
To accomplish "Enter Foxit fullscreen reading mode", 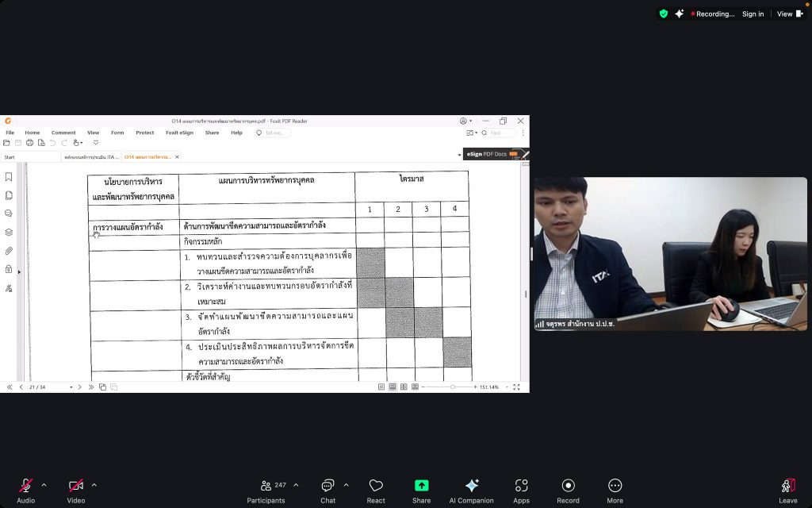I will (516, 387).
